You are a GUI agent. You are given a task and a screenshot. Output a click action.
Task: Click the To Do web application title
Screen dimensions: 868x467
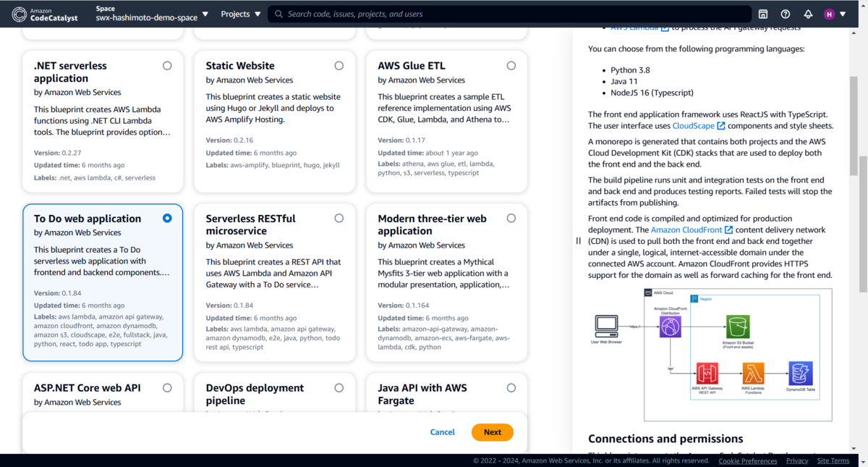pyautogui.click(x=88, y=219)
